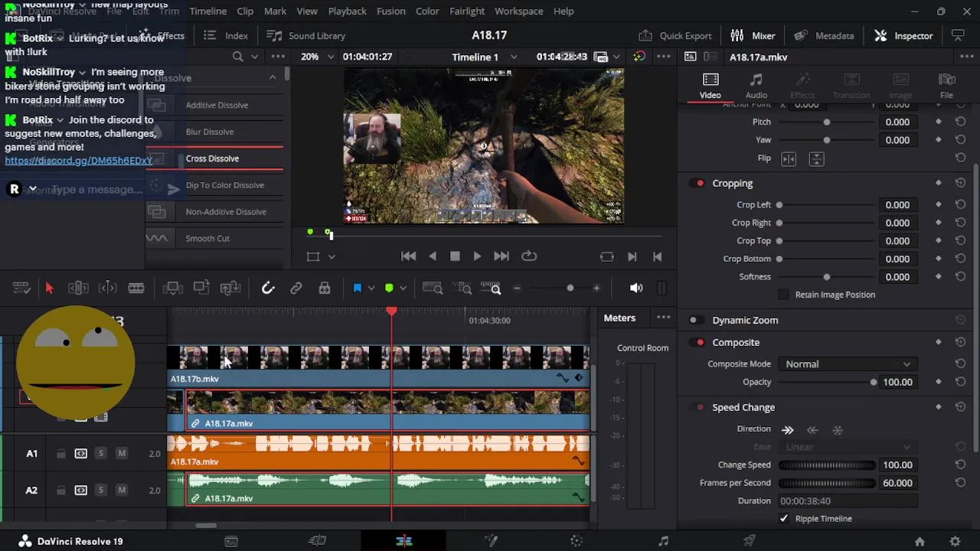This screenshot has width=980, height=551.
Task: Toggle Position Lock
Action: (325, 288)
